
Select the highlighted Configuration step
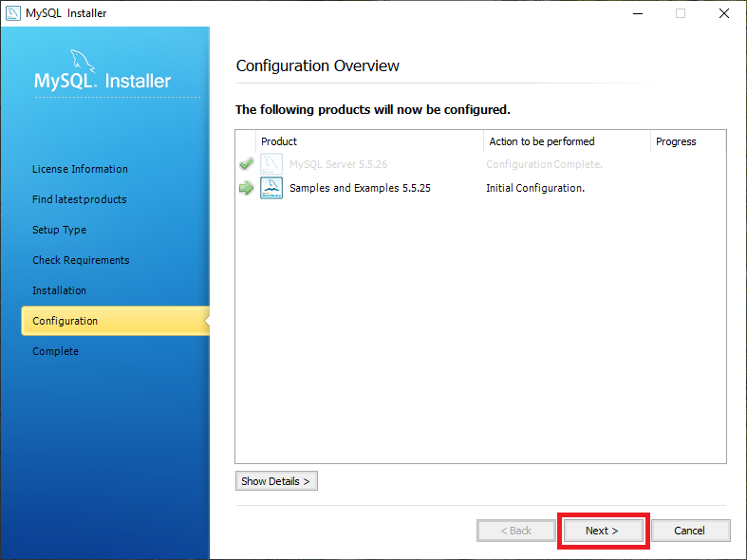coord(115,321)
